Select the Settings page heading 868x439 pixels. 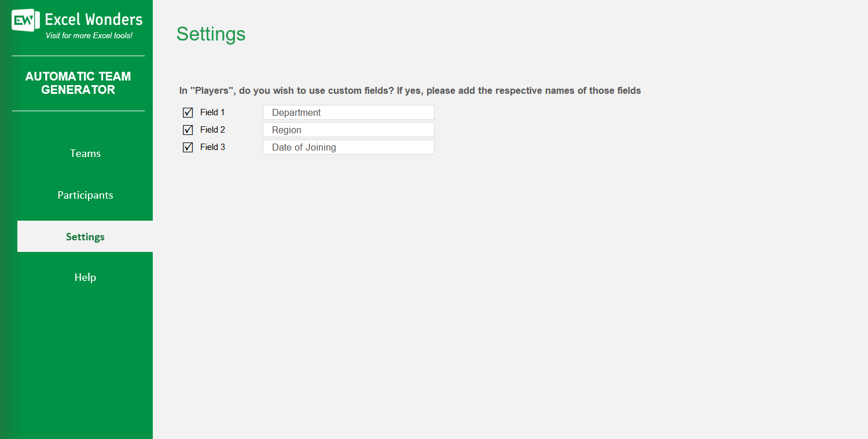tap(211, 35)
